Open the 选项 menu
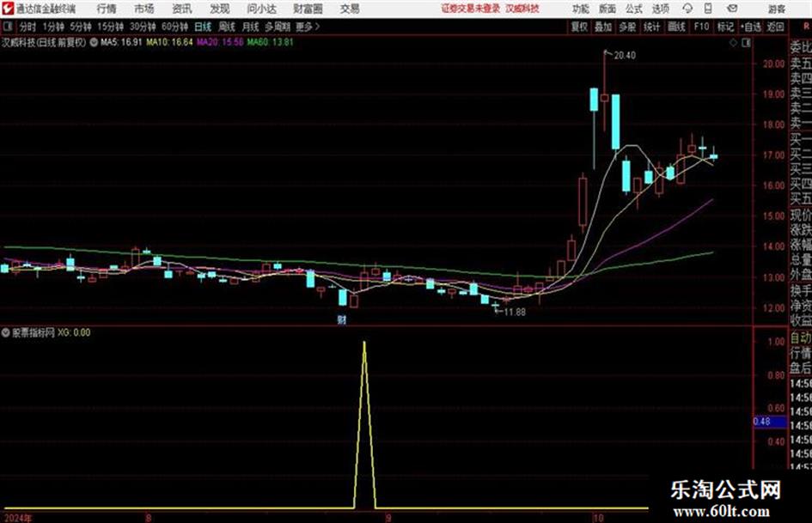812x523 pixels. pyautogui.click(x=661, y=9)
